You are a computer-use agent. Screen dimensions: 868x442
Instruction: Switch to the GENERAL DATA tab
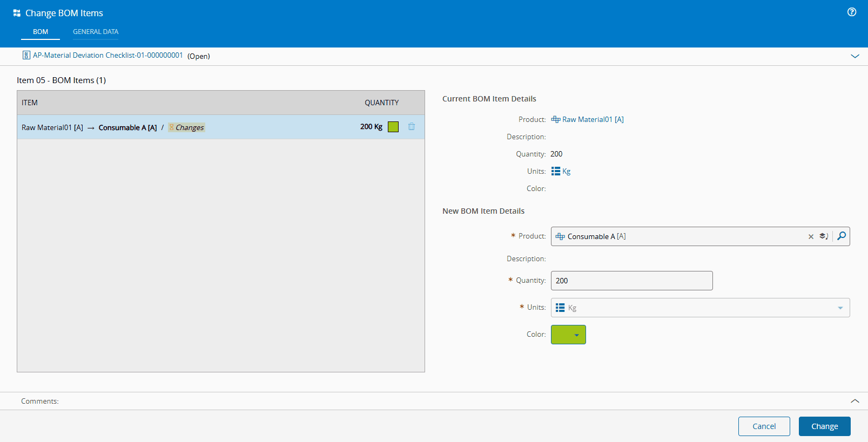click(x=96, y=32)
